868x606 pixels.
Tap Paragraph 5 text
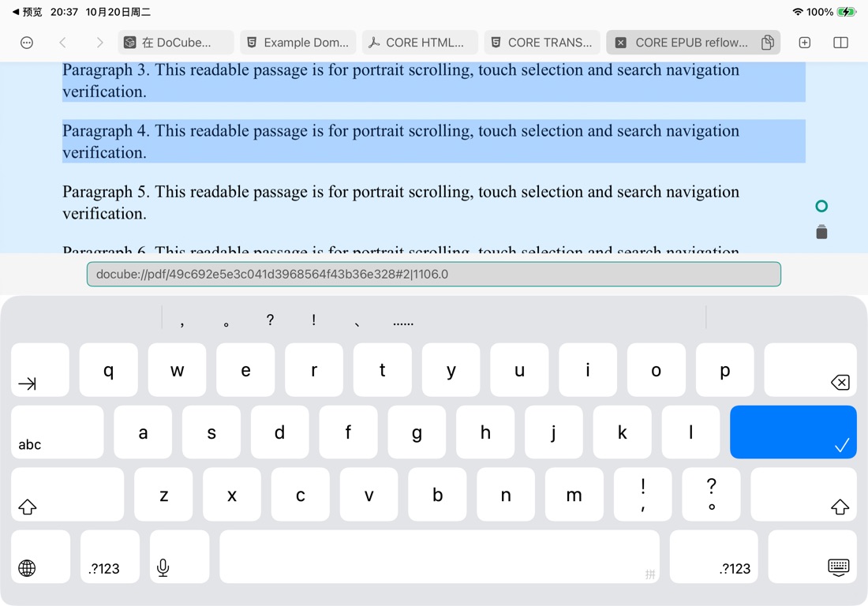point(401,202)
